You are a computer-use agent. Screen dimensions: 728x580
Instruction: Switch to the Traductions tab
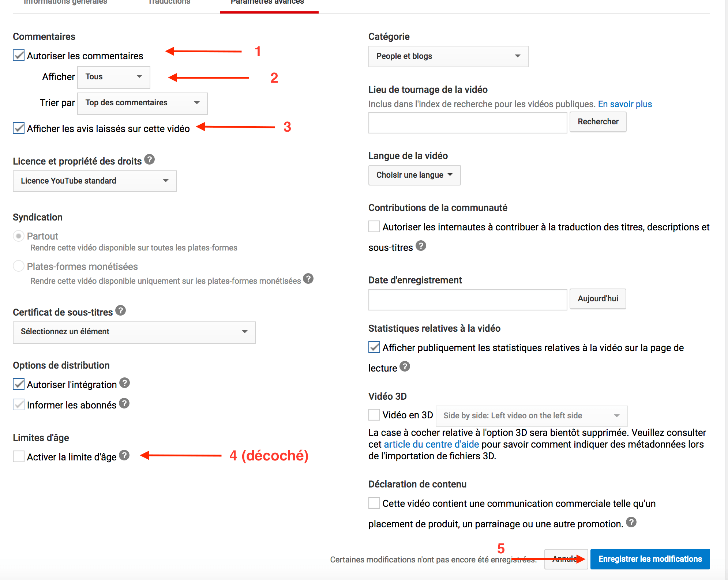point(169,3)
